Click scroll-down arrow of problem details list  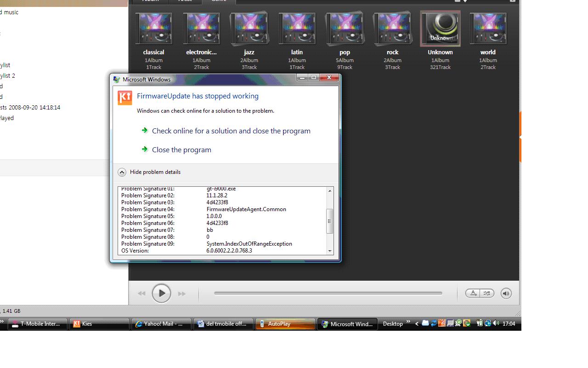tap(329, 251)
